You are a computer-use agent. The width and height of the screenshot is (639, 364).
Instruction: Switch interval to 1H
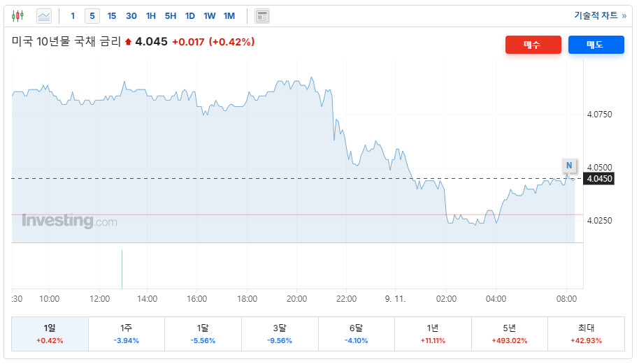(x=151, y=15)
